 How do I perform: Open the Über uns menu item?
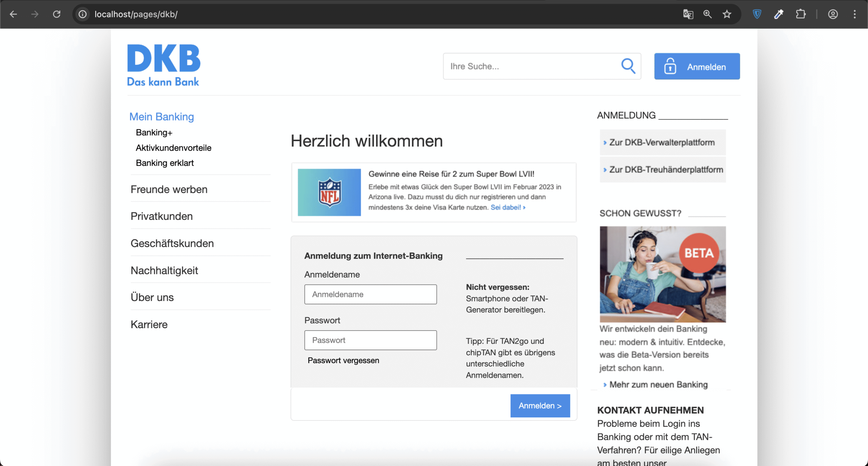coord(152,297)
